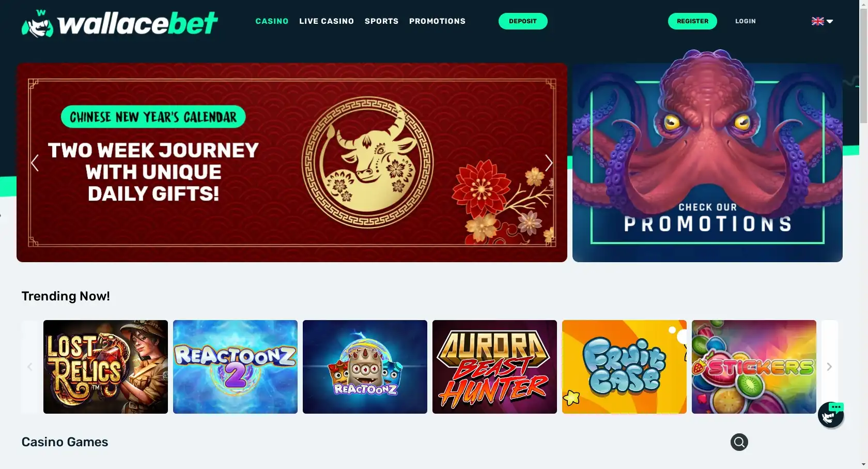The width and height of the screenshot is (868, 469).
Task: Go to previous banner slide arrow
Action: click(35, 163)
